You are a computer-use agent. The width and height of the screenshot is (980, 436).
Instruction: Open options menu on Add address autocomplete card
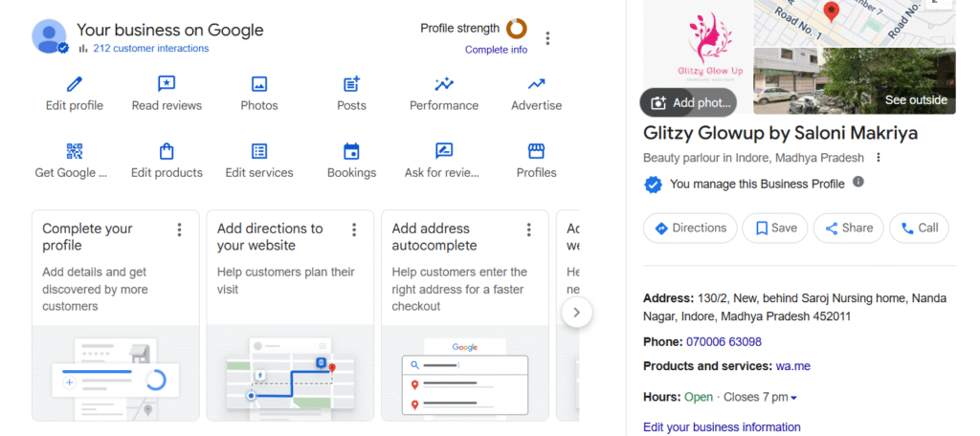528,229
